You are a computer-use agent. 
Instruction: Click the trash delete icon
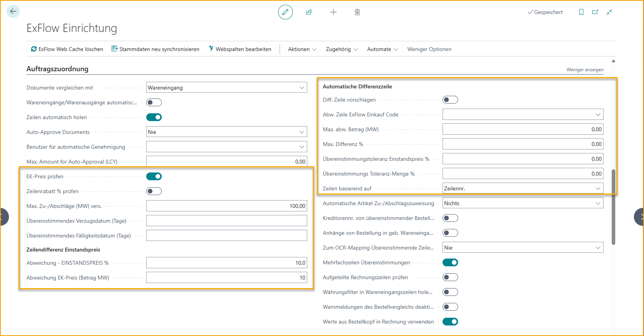pos(357,12)
